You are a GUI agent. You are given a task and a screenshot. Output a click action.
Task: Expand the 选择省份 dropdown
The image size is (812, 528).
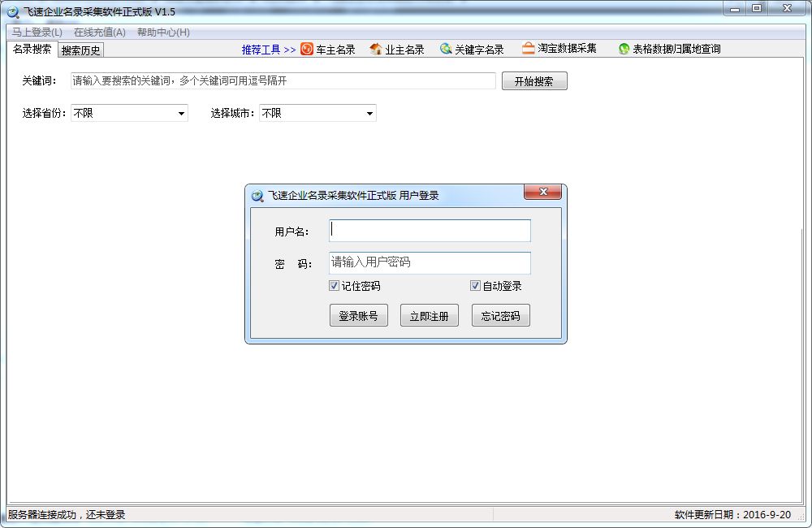point(181,114)
